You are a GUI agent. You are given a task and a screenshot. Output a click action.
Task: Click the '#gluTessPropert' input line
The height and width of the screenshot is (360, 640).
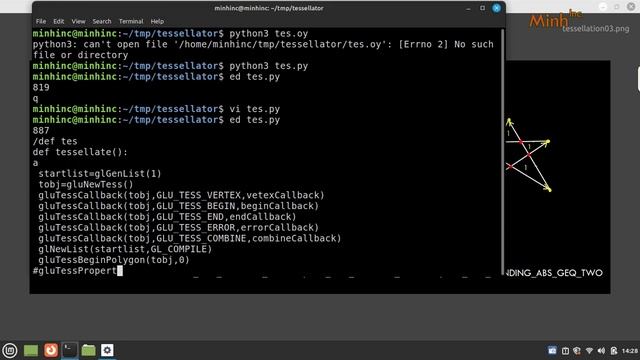(78, 271)
